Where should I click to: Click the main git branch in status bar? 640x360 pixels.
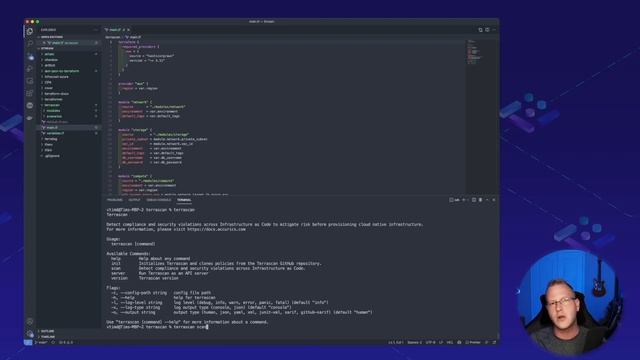click(x=41, y=342)
